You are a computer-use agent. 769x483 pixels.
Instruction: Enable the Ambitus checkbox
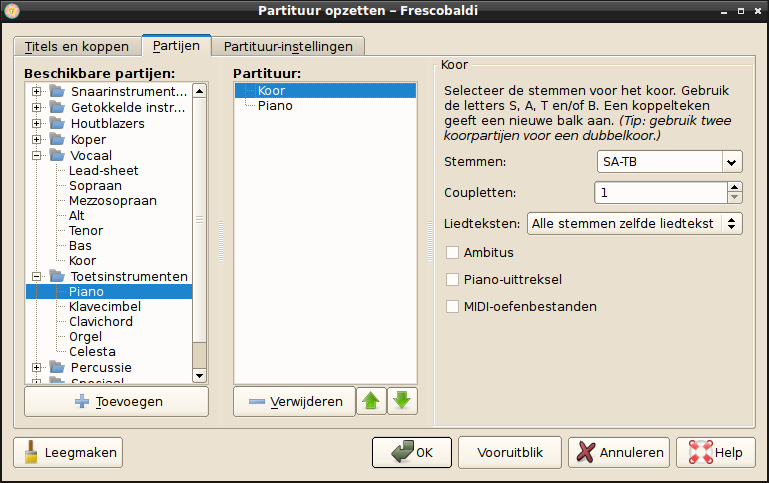(x=453, y=253)
